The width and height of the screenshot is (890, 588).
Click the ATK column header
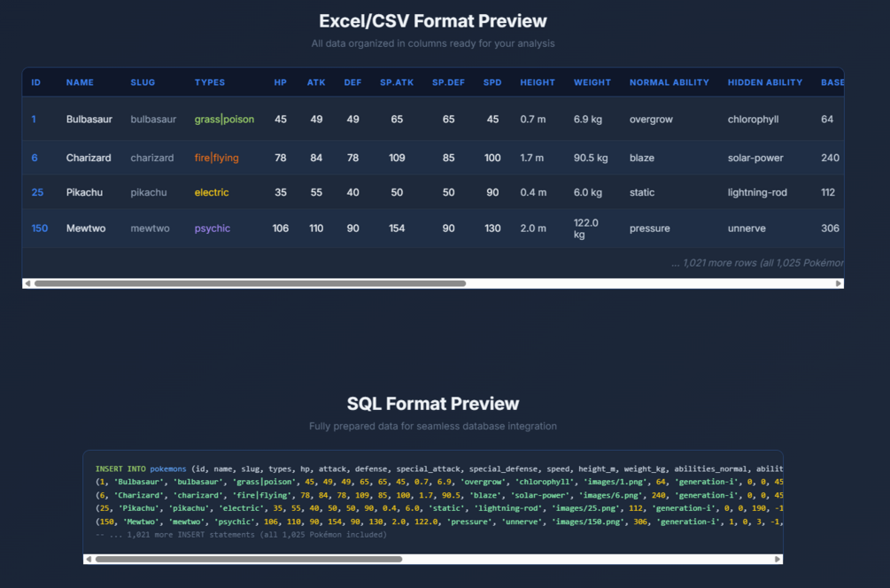pos(316,82)
